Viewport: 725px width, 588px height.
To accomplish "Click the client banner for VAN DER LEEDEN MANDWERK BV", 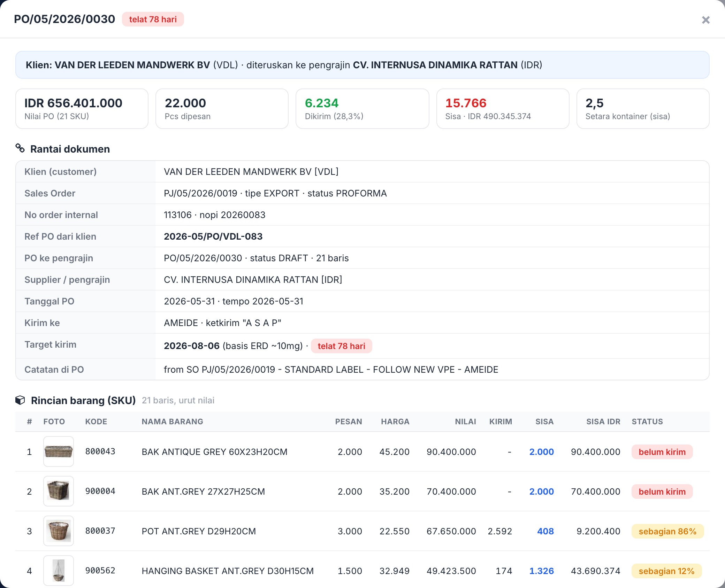I will [362, 65].
